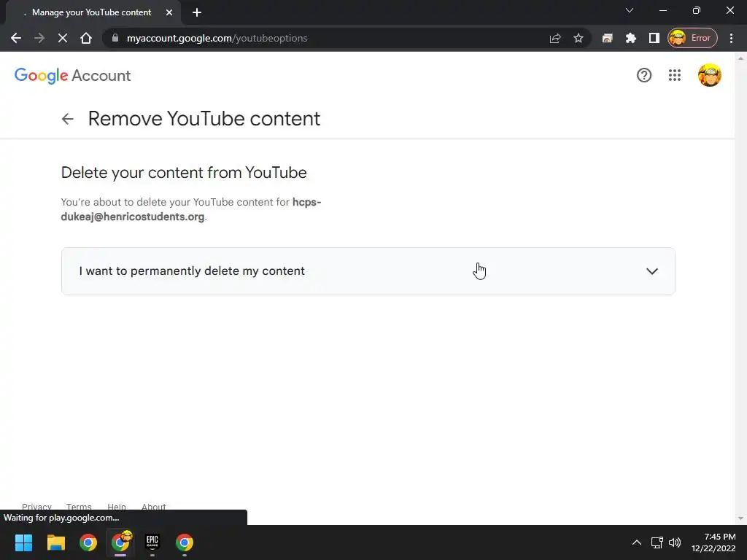This screenshot has width=747, height=560.
Task: Click the Google Account logo
Action: pyautogui.click(x=72, y=75)
